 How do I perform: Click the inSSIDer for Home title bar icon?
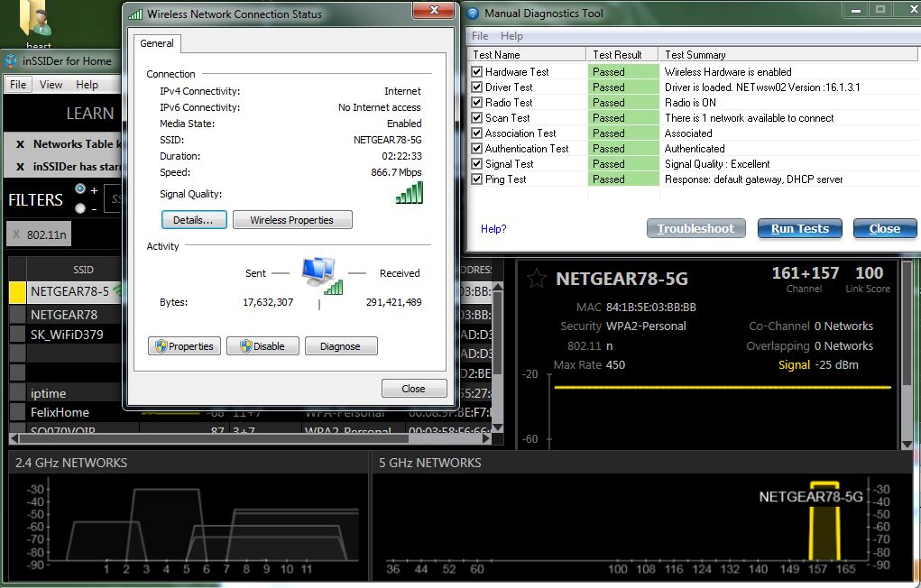pyautogui.click(x=11, y=60)
